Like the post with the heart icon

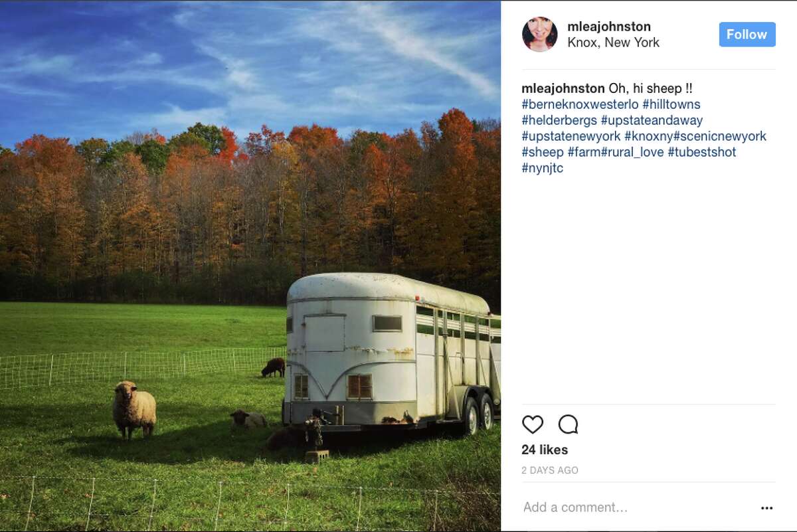533,424
